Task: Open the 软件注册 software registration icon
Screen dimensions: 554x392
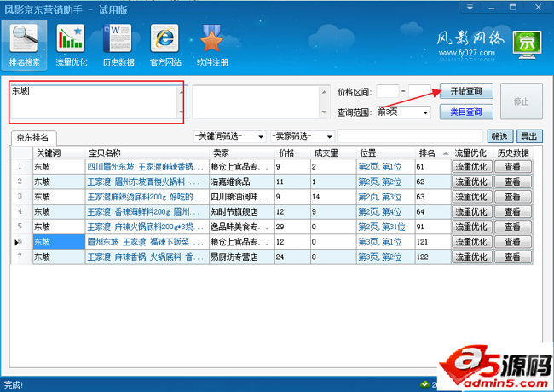Action: pyautogui.click(x=212, y=45)
